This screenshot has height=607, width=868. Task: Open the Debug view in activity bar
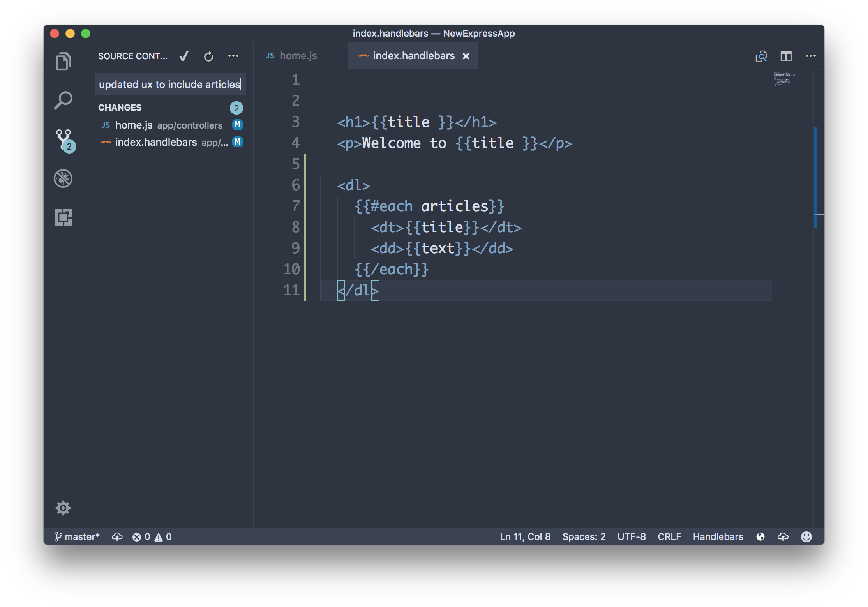click(63, 178)
